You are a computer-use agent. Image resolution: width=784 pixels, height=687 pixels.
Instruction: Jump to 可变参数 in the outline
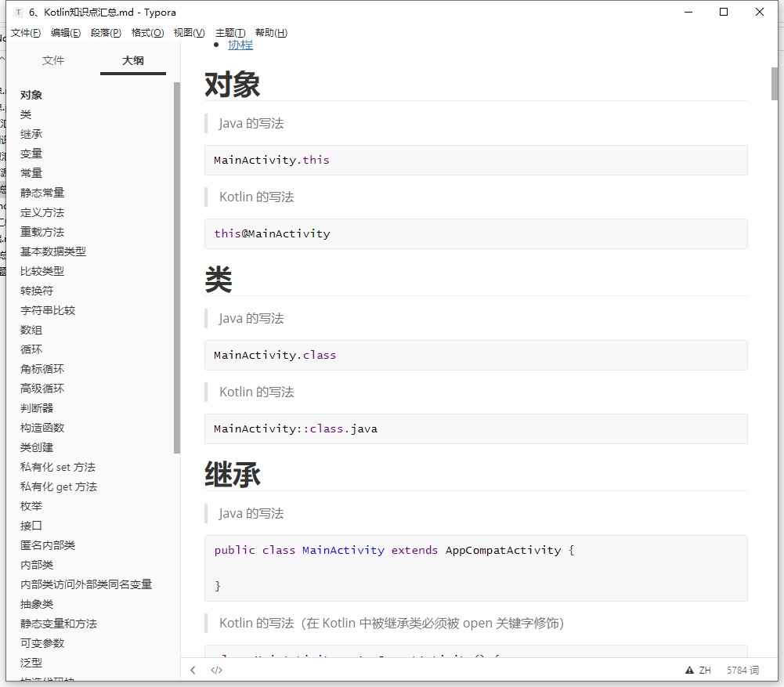coord(42,643)
